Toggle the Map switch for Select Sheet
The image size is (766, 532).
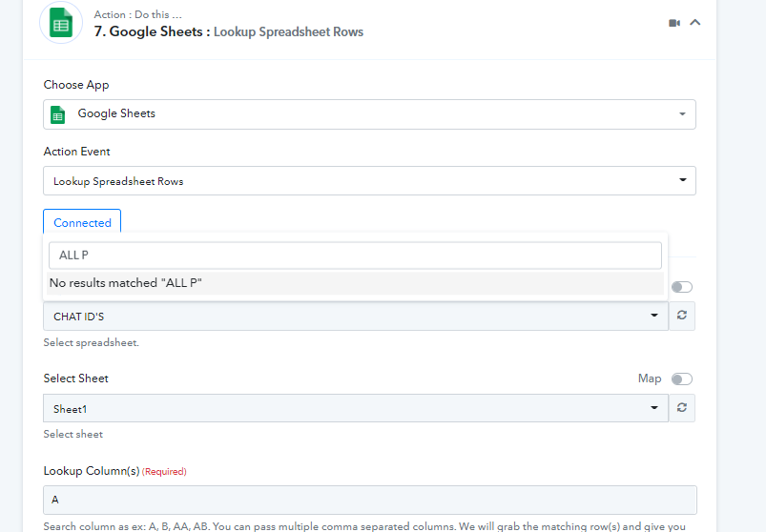[681, 379]
